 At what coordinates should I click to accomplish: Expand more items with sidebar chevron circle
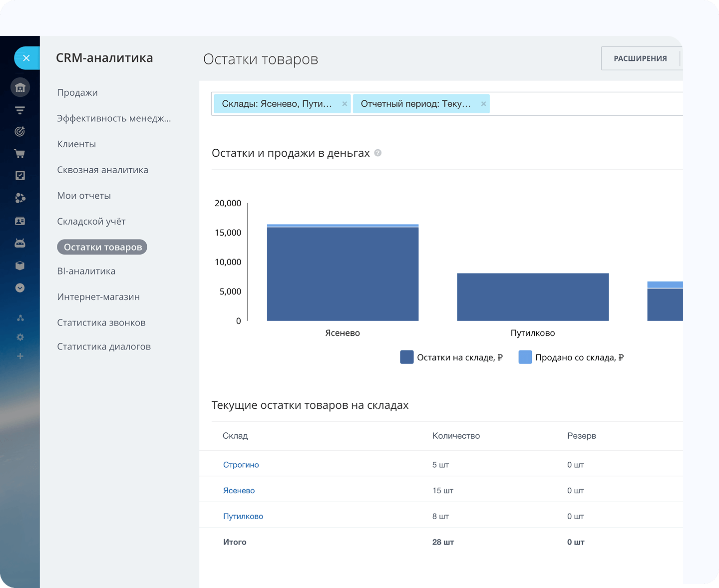pos(20,288)
